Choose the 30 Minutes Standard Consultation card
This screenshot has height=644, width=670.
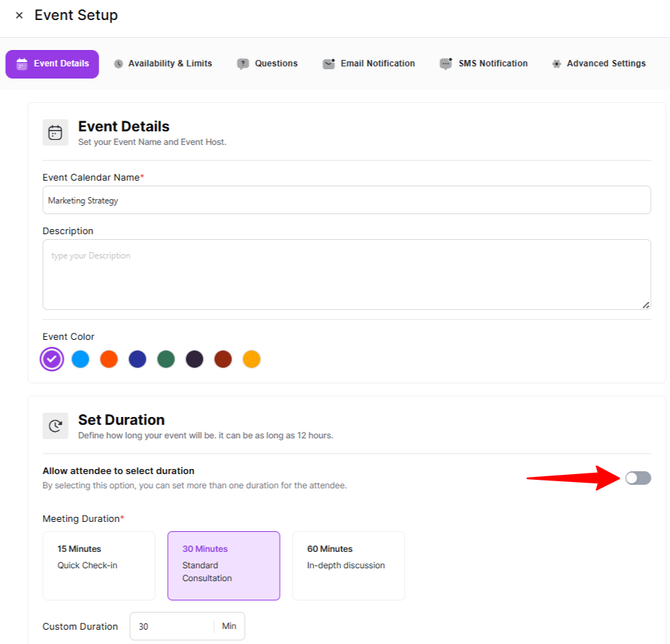223,565
